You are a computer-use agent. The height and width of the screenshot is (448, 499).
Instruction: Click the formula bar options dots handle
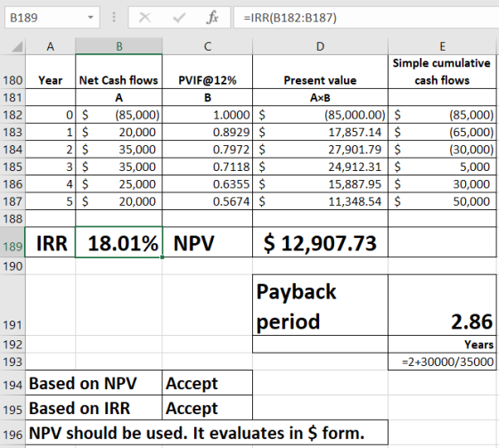pos(114,18)
